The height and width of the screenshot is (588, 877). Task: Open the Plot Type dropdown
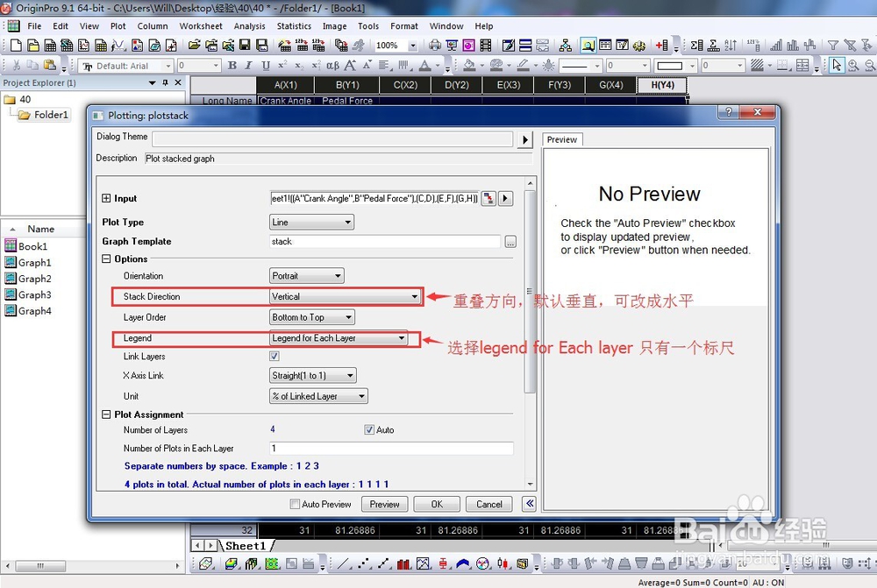tap(311, 223)
